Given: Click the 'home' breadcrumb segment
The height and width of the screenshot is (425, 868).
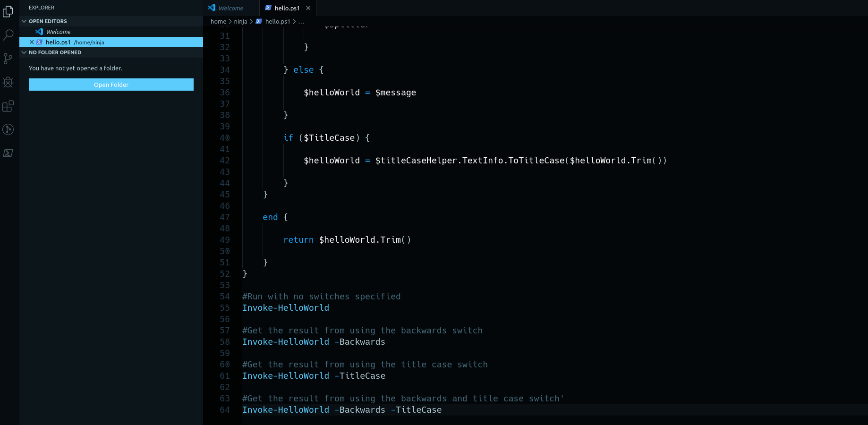Looking at the screenshot, I should (218, 22).
